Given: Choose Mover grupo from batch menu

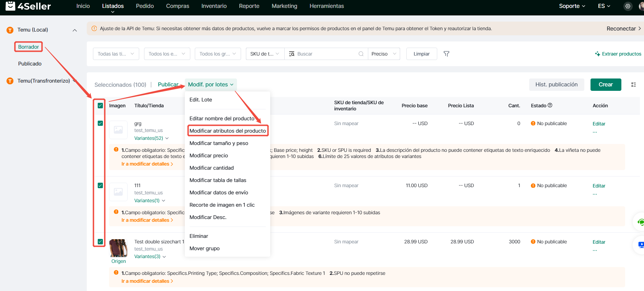Looking at the screenshot, I should point(204,248).
